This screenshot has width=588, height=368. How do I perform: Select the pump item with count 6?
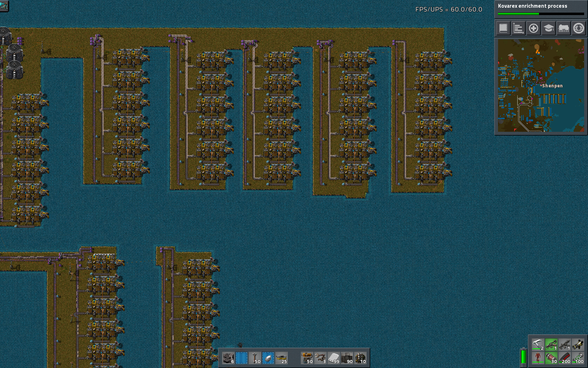[x=228, y=358]
